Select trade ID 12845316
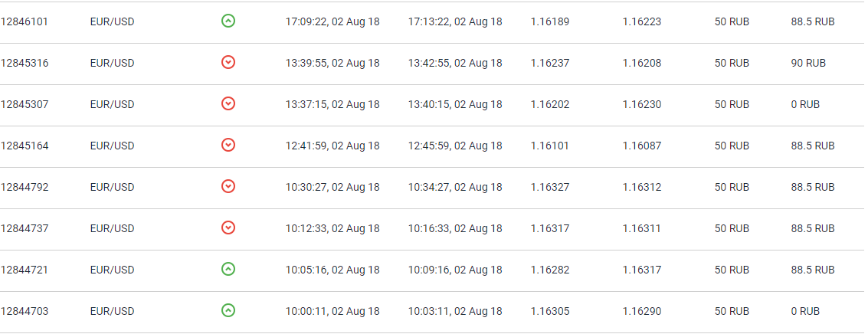The width and height of the screenshot is (868, 334). pyautogui.click(x=25, y=63)
